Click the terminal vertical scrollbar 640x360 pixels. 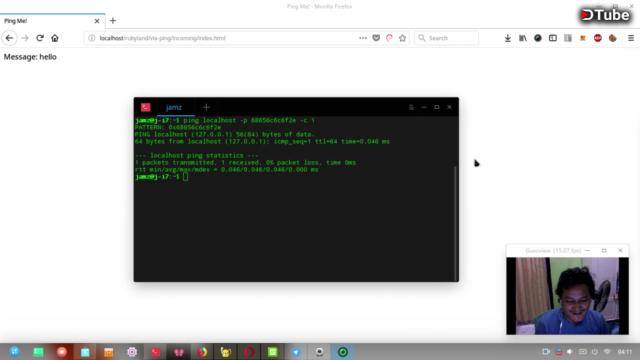[456, 223]
